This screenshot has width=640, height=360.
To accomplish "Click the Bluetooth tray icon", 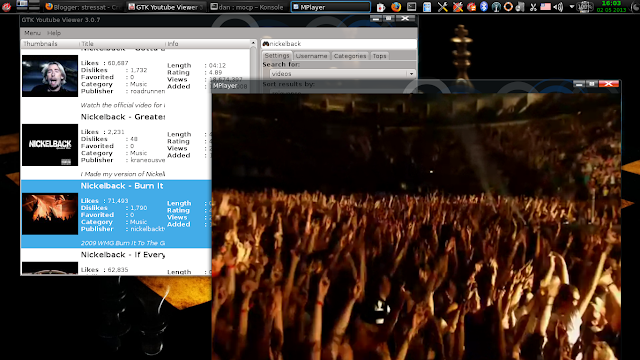I will tap(484, 7).
